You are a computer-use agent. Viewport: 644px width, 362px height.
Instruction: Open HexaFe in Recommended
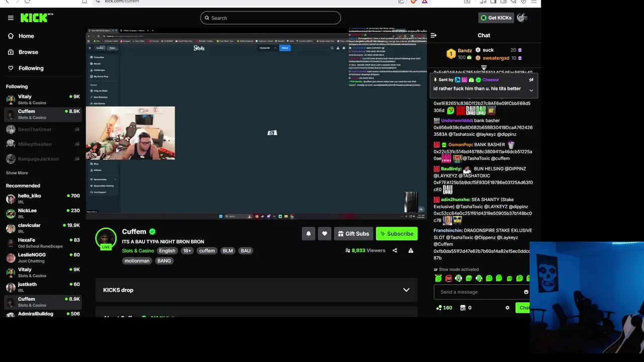coord(43,243)
